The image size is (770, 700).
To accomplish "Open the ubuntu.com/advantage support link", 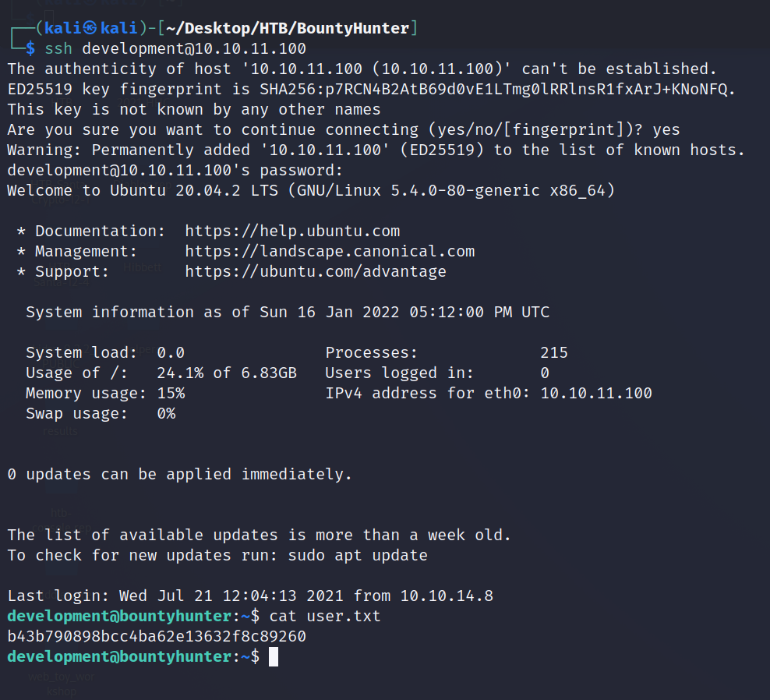I will pos(316,271).
